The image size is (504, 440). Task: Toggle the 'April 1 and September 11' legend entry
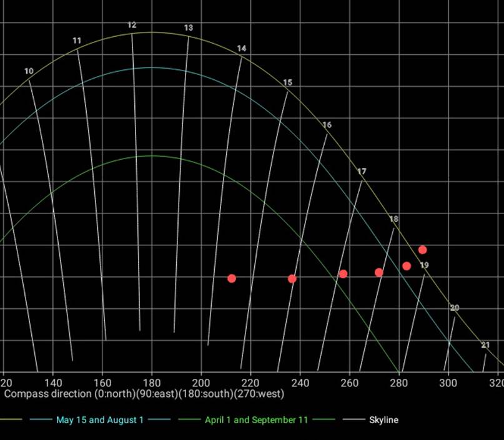(x=256, y=420)
